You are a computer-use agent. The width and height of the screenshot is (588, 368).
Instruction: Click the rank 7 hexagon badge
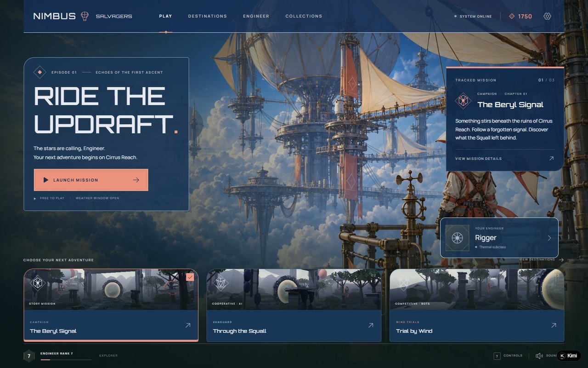29,356
